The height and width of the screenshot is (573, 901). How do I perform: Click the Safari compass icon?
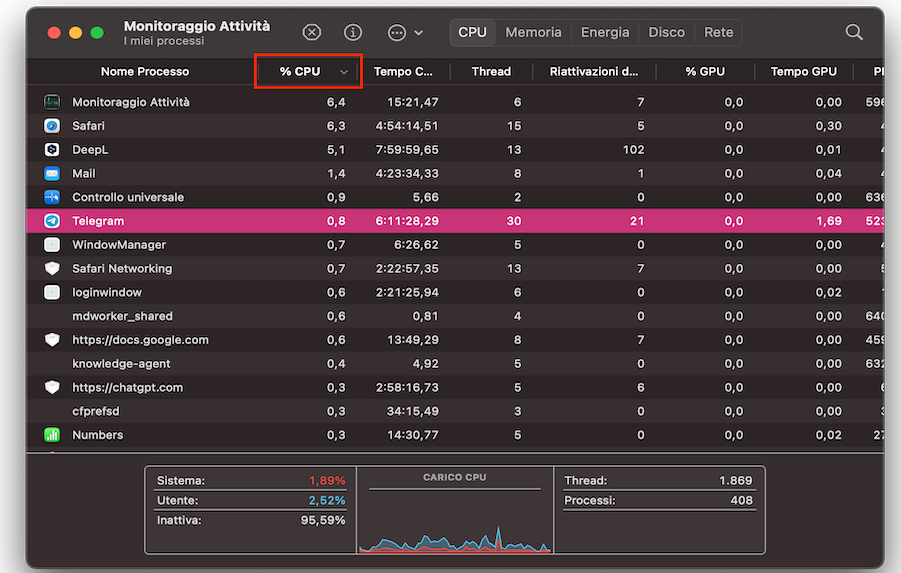pos(52,126)
